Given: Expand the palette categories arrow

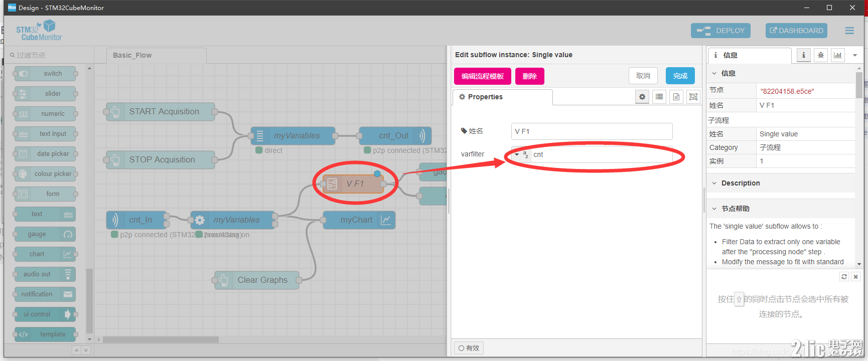Looking at the screenshot, I should coord(86,350).
